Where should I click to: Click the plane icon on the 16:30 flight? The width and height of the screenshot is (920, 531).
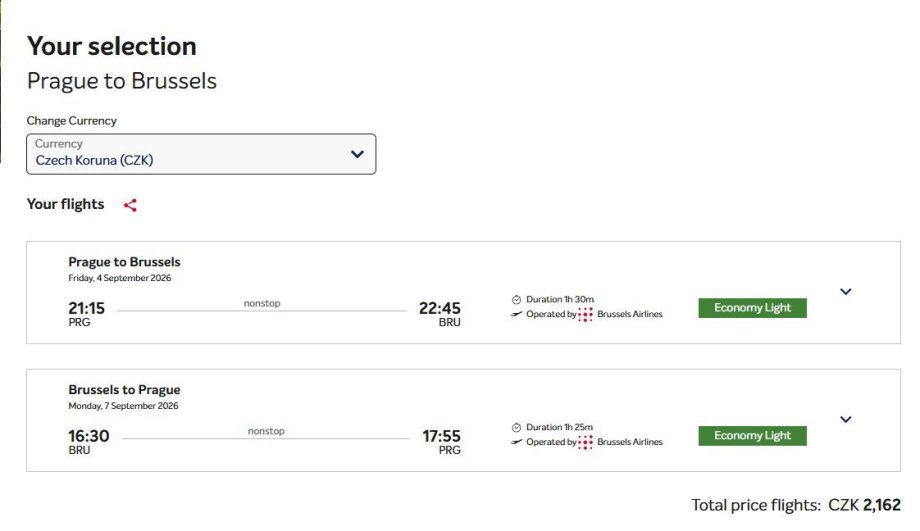(x=516, y=442)
